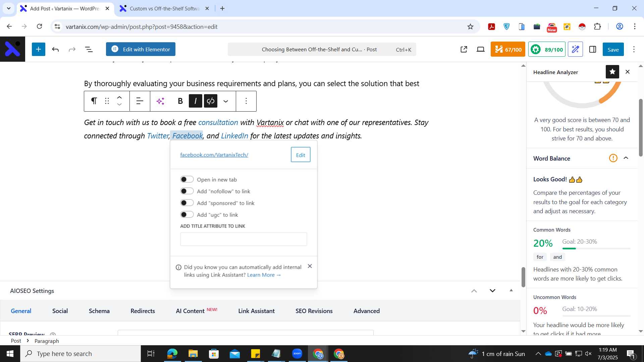The width and height of the screenshot is (644, 362).
Task: Click the Post breadcrumb
Action: click(16, 341)
